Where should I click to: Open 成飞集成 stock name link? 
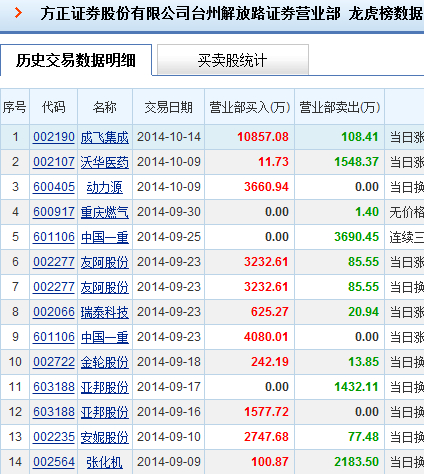point(105,137)
